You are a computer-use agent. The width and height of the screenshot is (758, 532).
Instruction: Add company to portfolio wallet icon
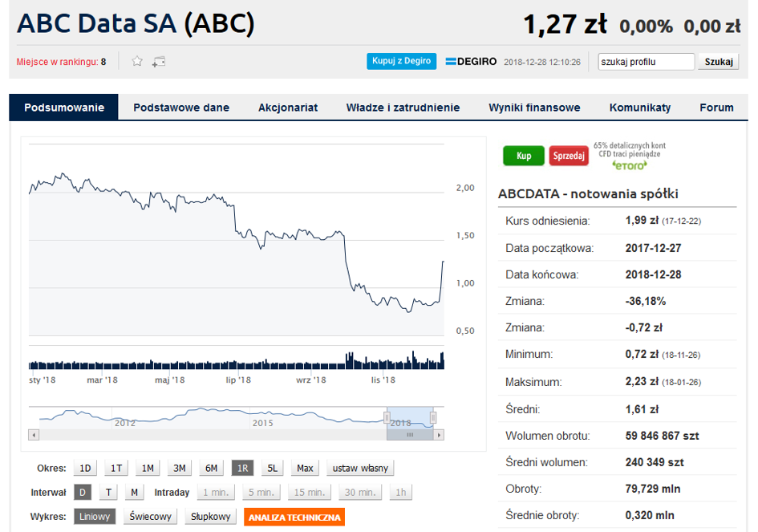point(159,62)
